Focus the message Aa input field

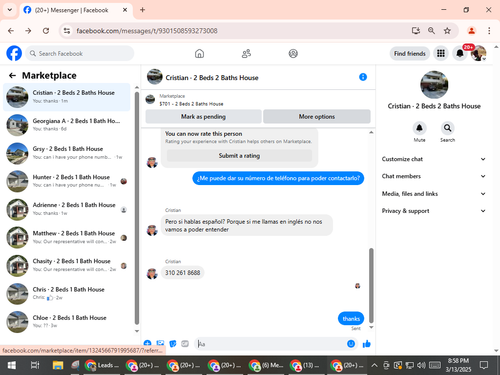click(x=271, y=344)
